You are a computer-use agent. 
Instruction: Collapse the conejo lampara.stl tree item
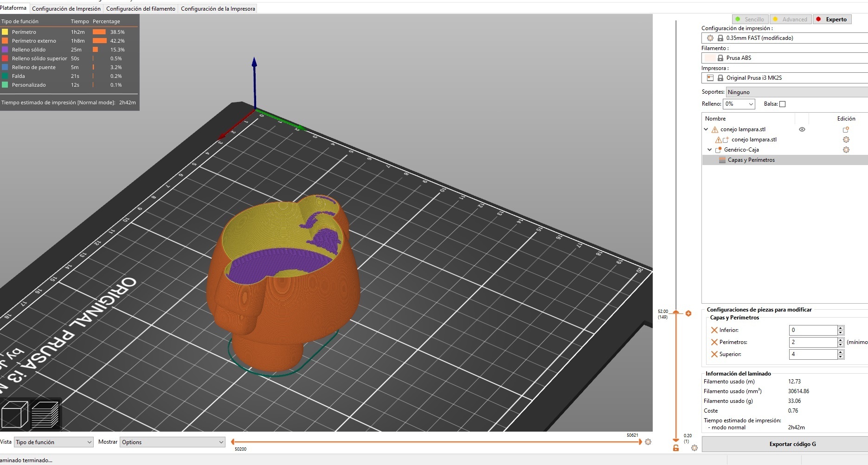[x=706, y=129]
